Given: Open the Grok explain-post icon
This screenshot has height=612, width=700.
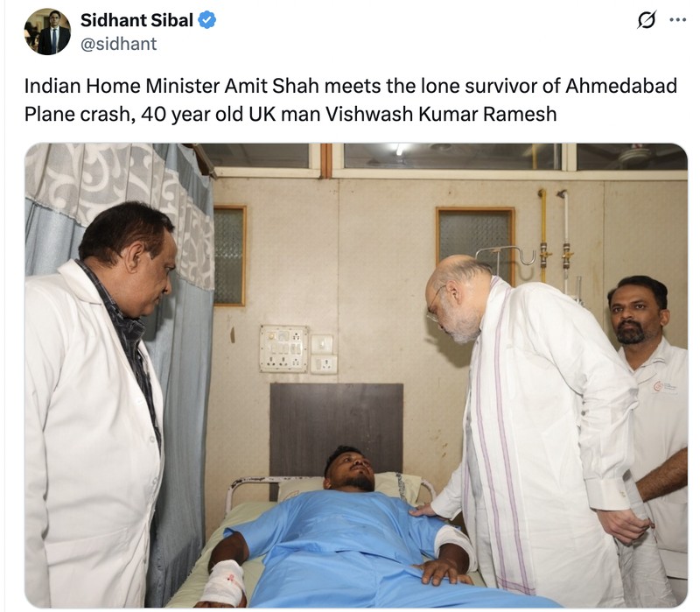Looking at the screenshot, I should [647, 20].
